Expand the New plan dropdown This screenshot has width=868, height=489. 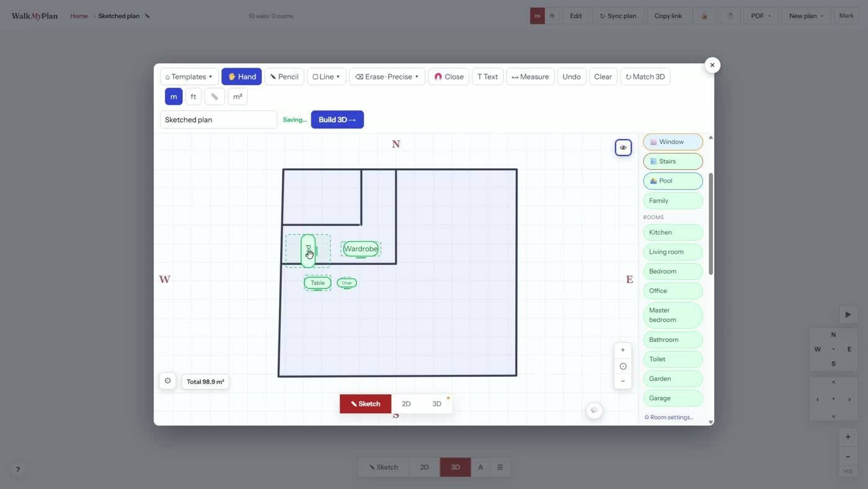click(x=806, y=16)
